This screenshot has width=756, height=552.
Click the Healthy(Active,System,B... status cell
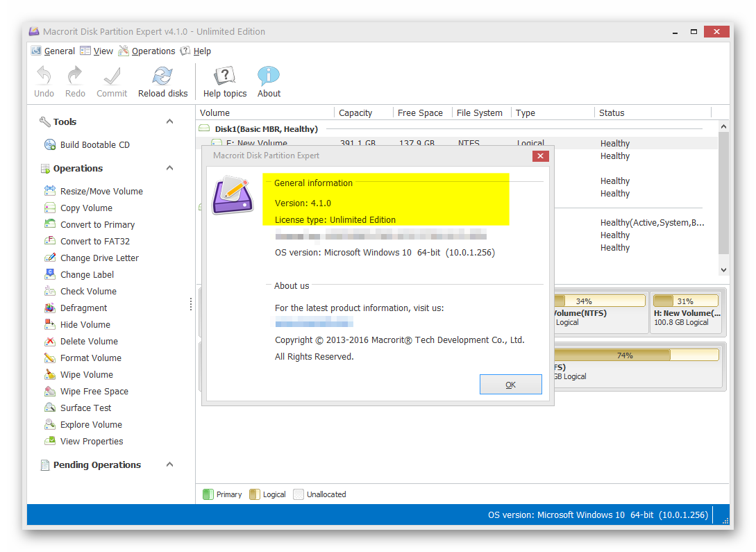(652, 223)
